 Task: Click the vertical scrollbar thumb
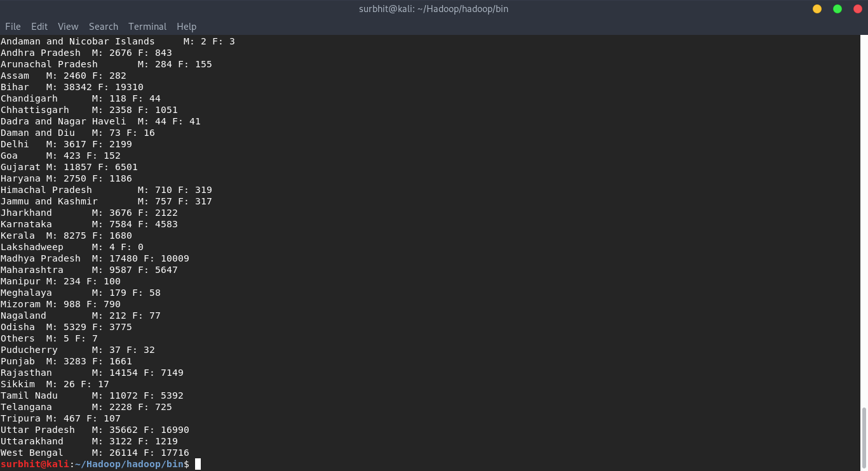[x=864, y=437]
